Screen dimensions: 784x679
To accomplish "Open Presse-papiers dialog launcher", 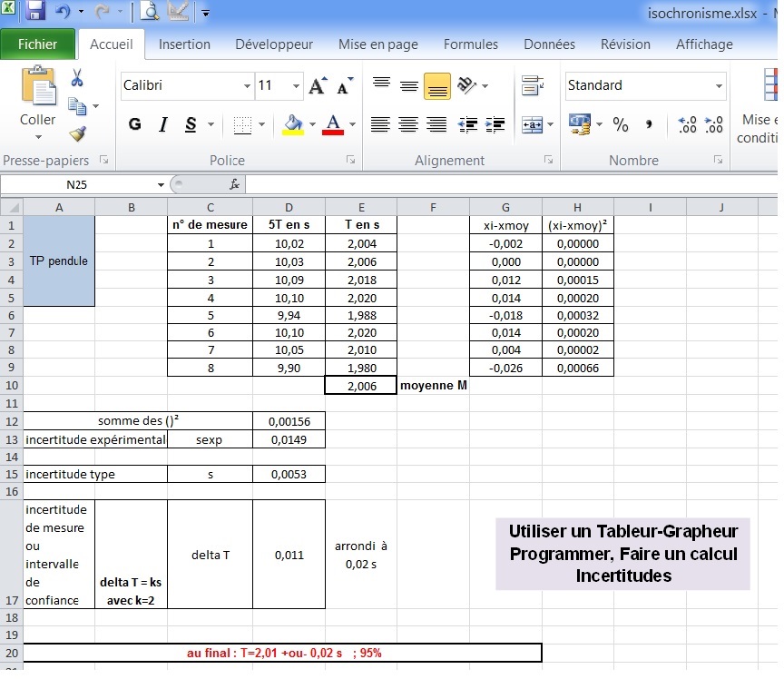I will 104,160.
